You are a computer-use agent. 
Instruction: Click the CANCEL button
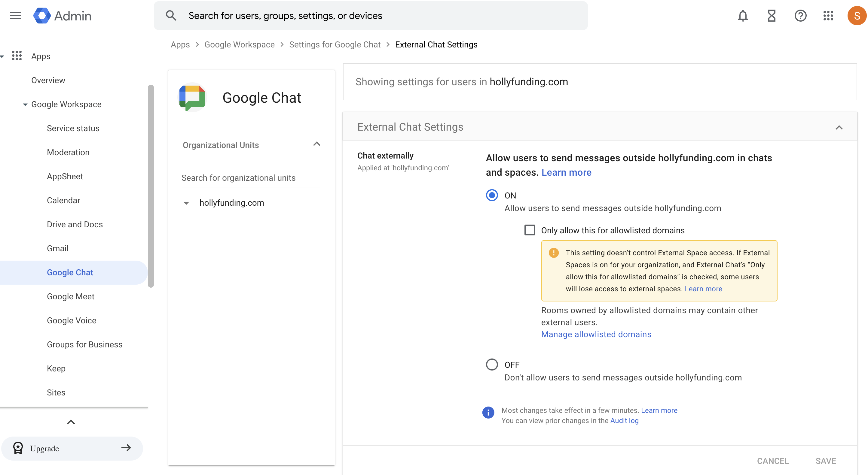coord(772,461)
